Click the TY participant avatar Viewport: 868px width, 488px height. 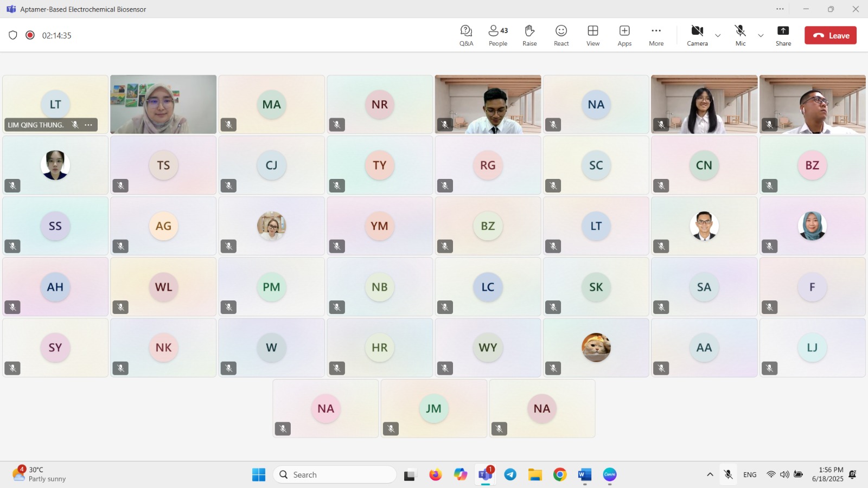pos(380,165)
